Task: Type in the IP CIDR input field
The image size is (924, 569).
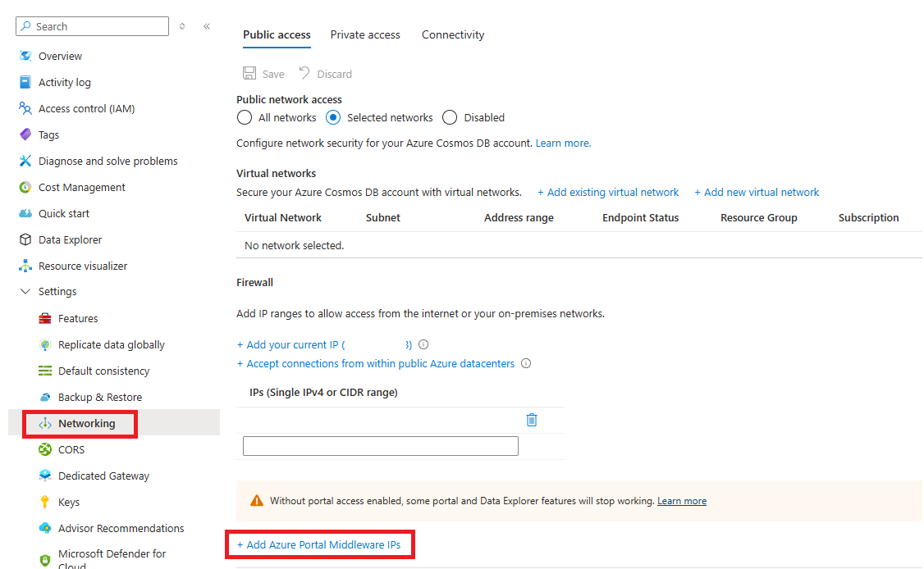Action: click(x=380, y=445)
